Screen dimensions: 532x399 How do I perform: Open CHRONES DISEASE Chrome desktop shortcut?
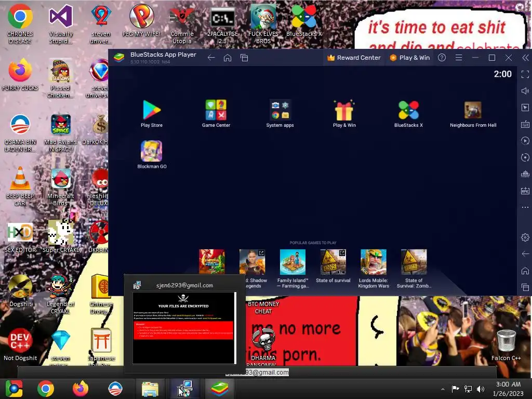click(20, 24)
